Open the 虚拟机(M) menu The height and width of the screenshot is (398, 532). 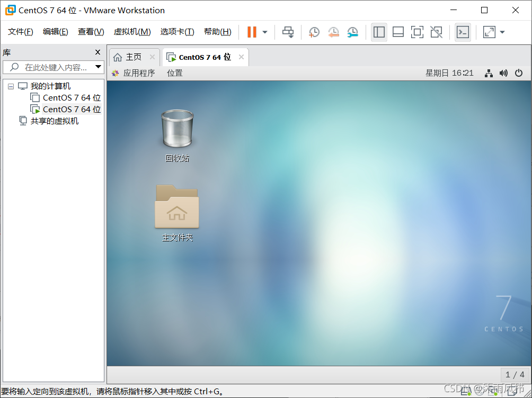click(132, 32)
